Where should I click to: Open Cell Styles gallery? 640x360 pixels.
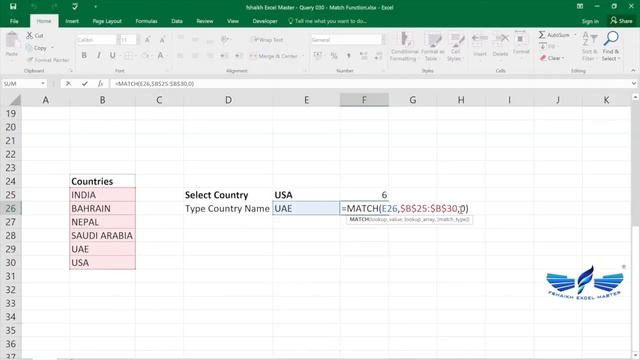point(455,47)
